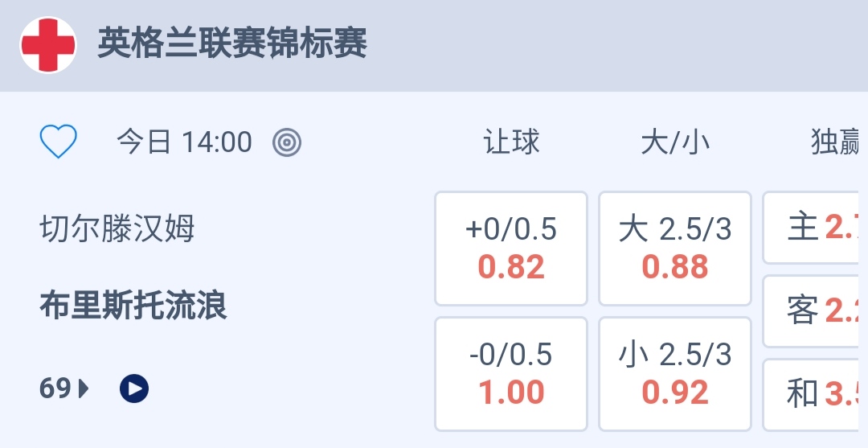This screenshot has width=868, height=448.
Task: Open the 布里斯托流浪 team entry
Action: coord(133,306)
